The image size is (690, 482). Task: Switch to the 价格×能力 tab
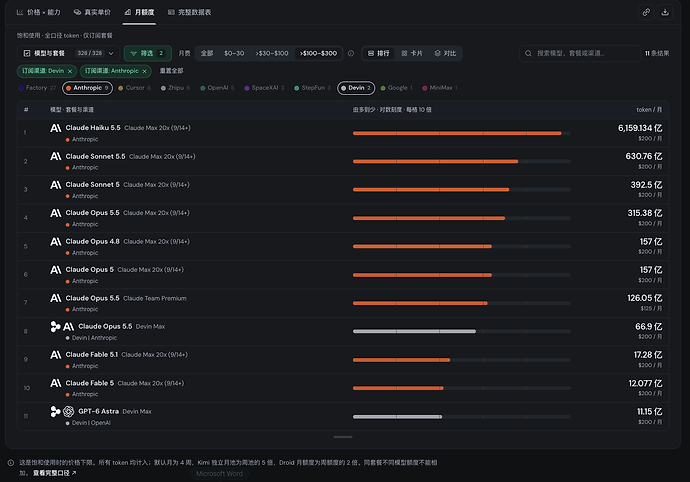coord(39,12)
